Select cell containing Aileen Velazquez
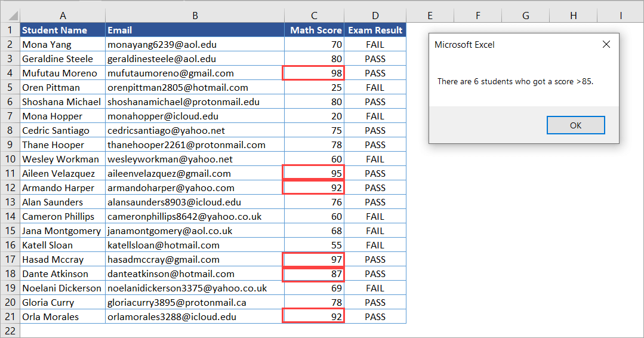The width and height of the screenshot is (644, 338). [x=63, y=173]
